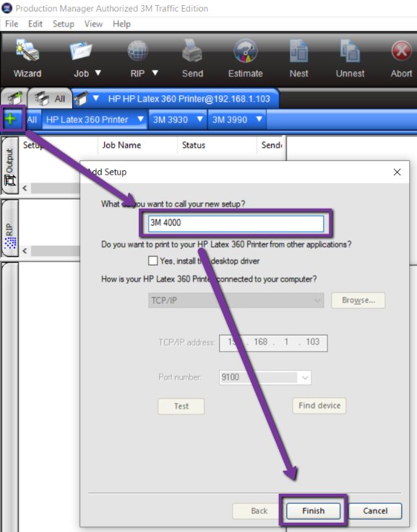This screenshot has height=532, width=417.
Task: Expand the 3M 3990 setup dropdown
Action: coord(259,119)
